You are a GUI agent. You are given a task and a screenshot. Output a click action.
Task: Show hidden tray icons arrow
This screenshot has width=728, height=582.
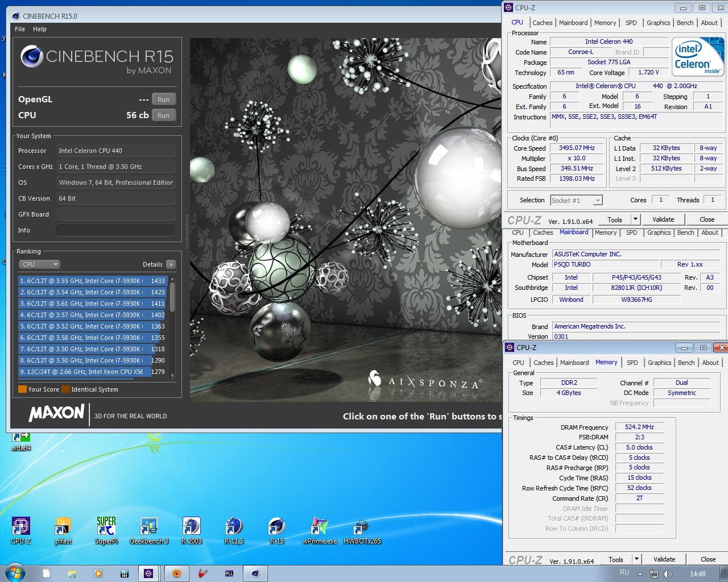point(640,574)
